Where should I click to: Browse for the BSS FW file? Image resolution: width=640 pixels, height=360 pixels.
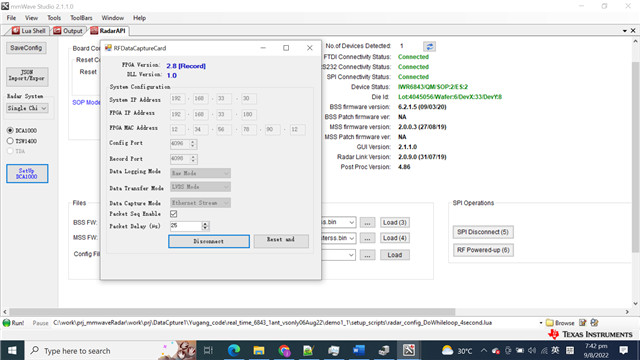367,222
